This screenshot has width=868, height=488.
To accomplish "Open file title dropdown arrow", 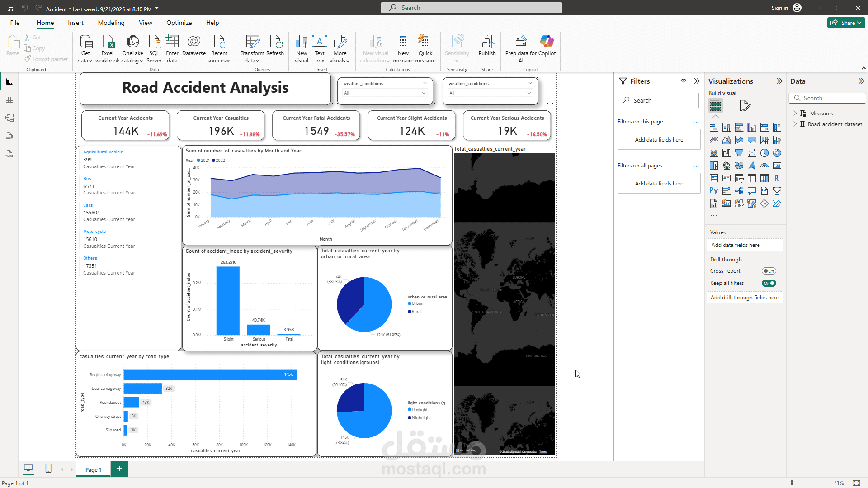I will click(x=157, y=8).
